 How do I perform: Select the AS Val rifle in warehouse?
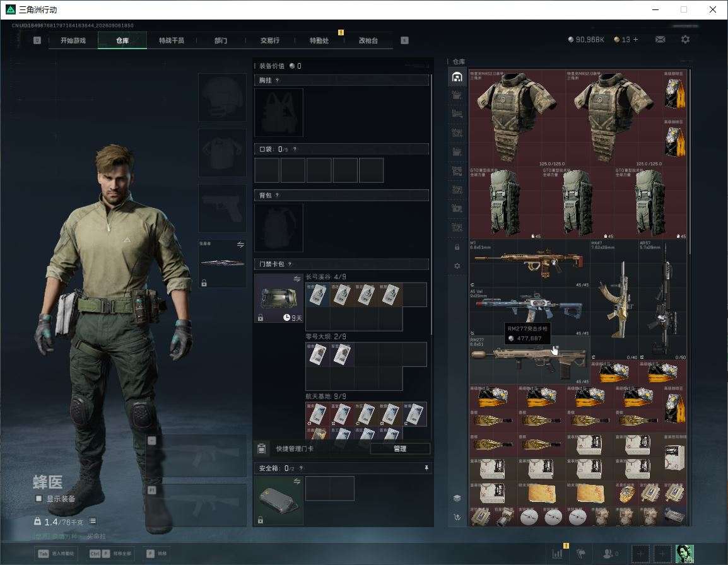point(529,312)
